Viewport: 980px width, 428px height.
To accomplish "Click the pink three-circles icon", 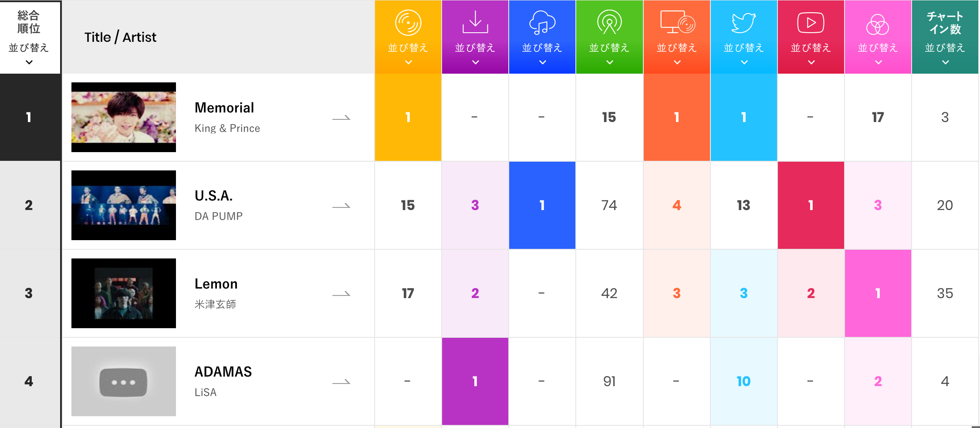I will tap(878, 24).
